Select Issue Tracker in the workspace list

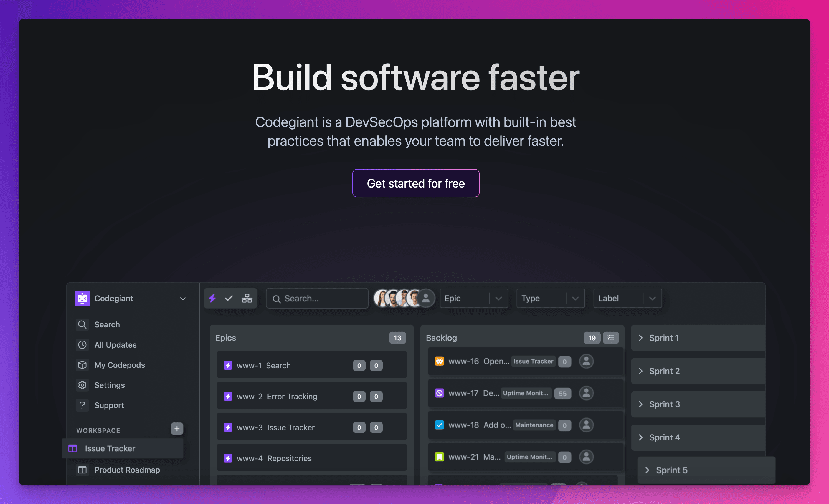point(123,448)
